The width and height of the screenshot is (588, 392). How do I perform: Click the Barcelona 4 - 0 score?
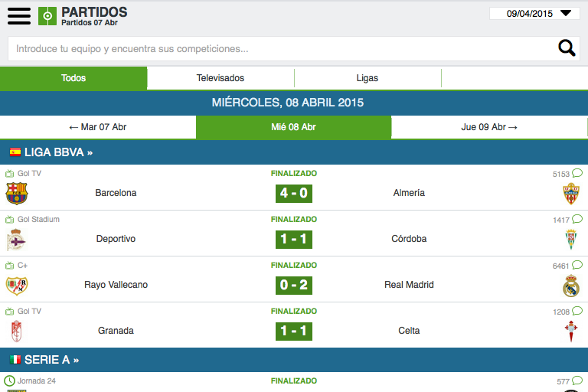[x=294, y=193]
